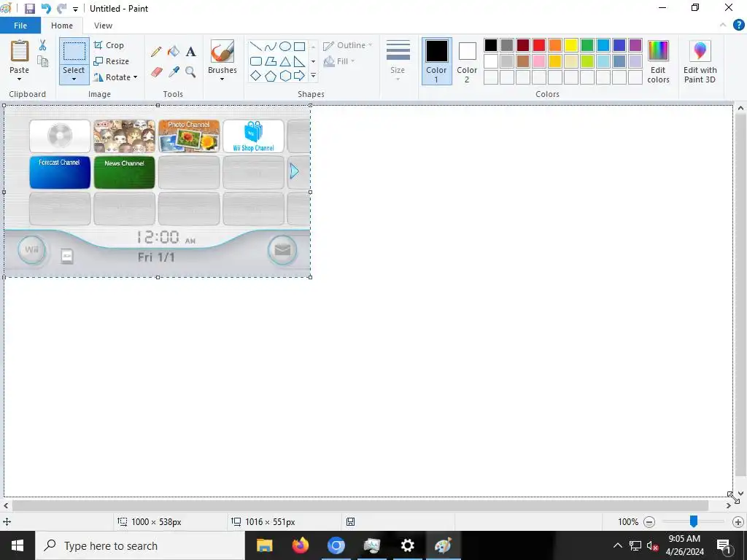747x560 pixels.
Task: Pick the green color swatch
Action: (x=587, y=45)
